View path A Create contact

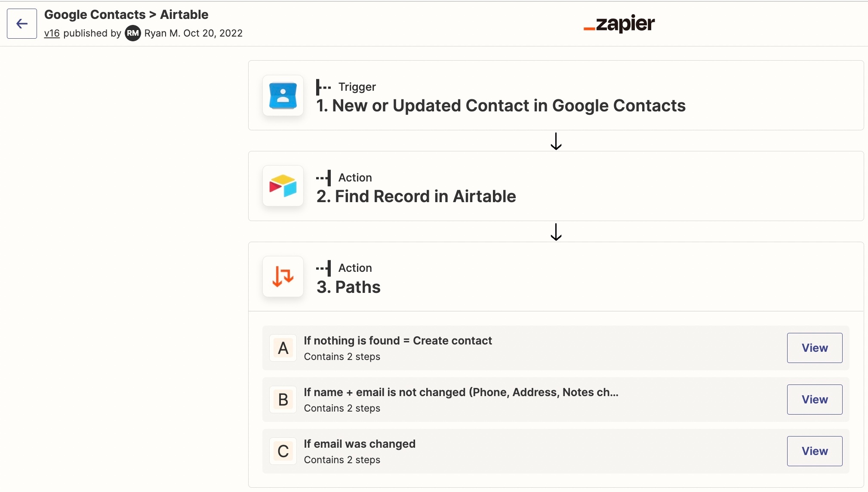click(x=815, y=348)
